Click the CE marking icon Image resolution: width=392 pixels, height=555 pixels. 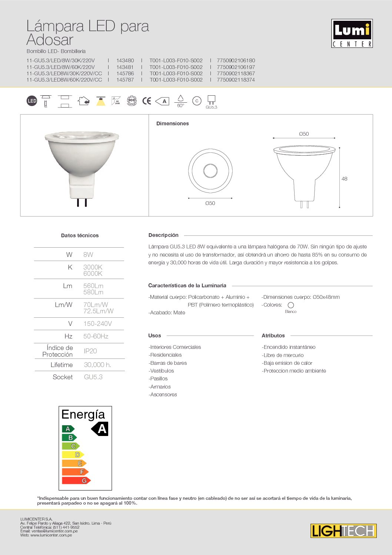(x=147, y=101)
